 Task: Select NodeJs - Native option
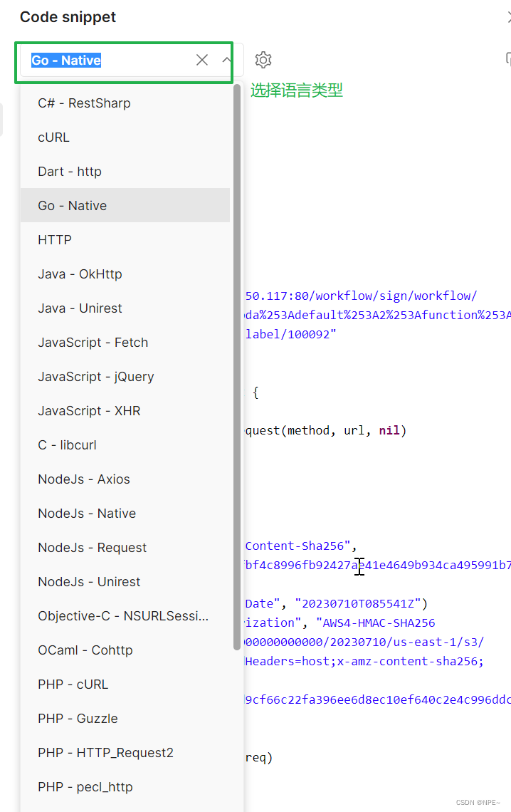125,513
